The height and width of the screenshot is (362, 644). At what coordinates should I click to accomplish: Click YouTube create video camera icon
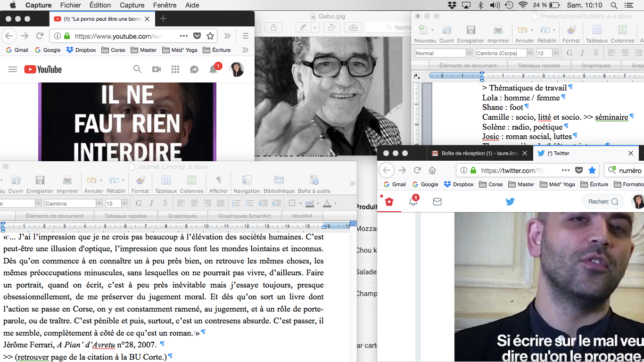tap(157, 70)
